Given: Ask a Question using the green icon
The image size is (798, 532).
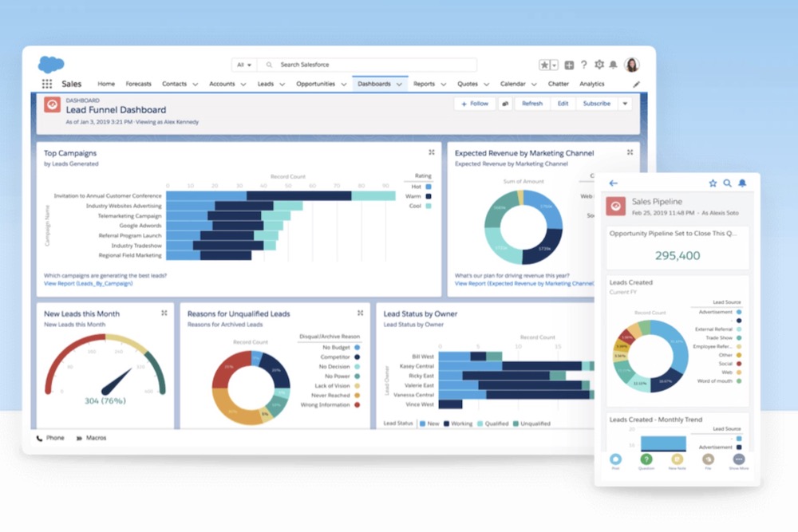Looking at the screenshot, I should [x=646, y=459].
